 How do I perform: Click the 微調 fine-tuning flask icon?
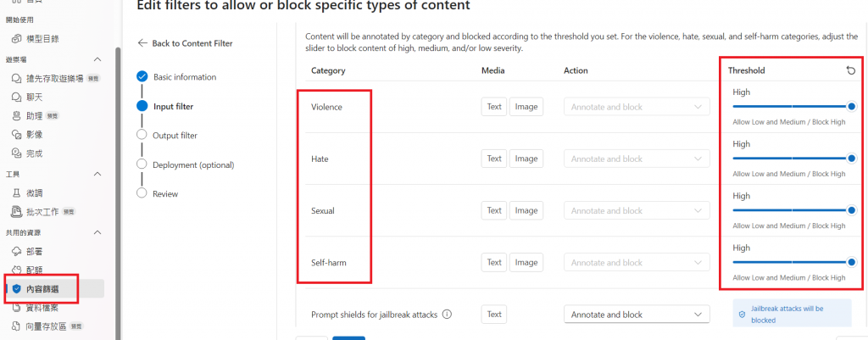point(16,192)
